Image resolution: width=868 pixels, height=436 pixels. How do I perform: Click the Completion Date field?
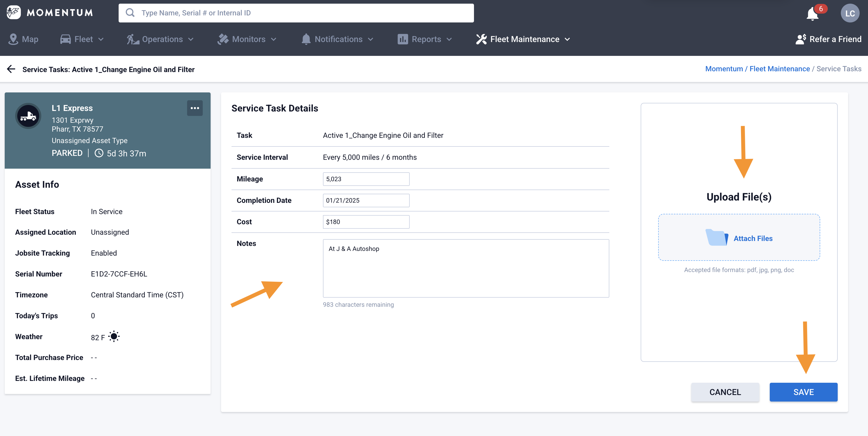(366, 200)
